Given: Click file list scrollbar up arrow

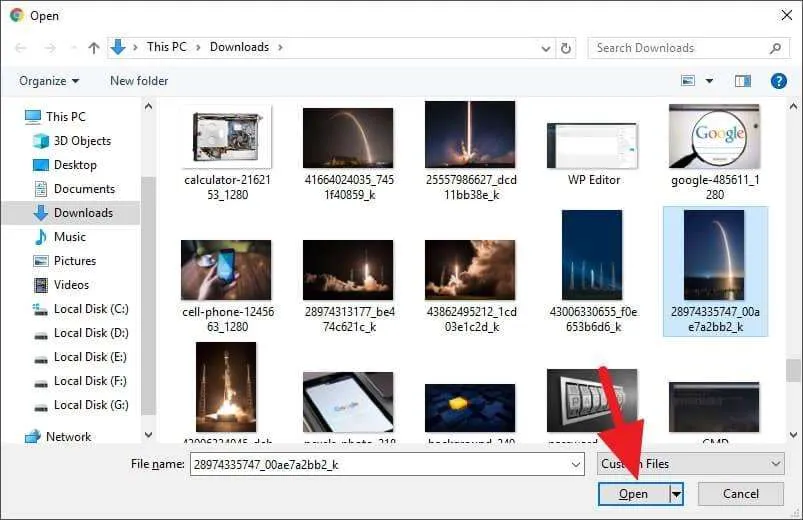Looking at the screenshot, I should click(793, 107).
